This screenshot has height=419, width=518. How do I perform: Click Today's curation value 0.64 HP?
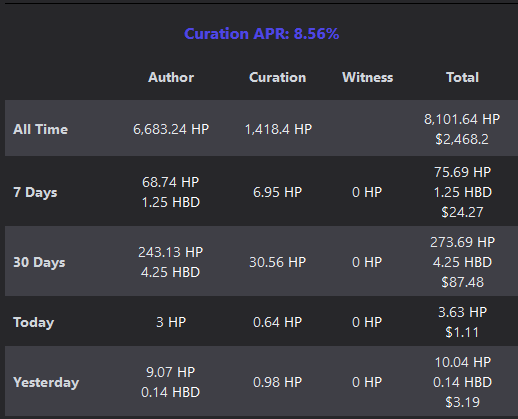[277, 322]
